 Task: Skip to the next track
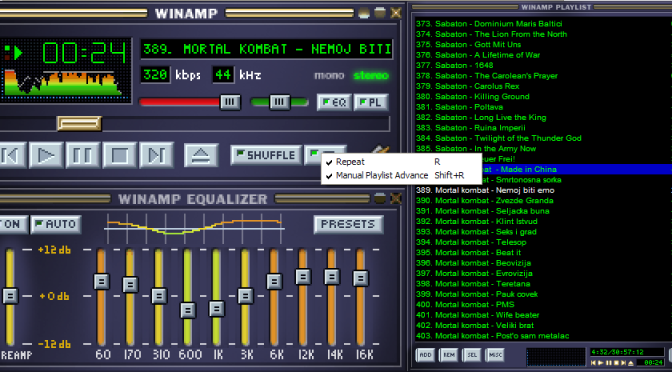[x=156, y=155]
